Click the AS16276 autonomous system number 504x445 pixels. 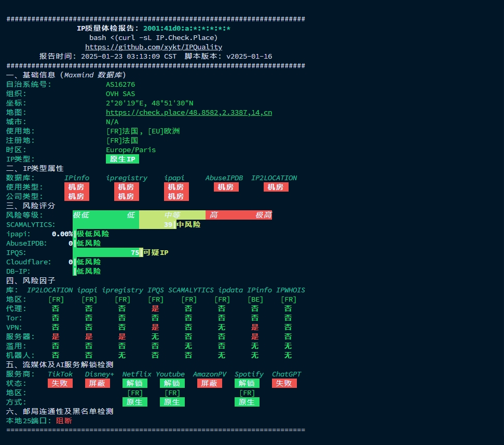tap(120, 84)
